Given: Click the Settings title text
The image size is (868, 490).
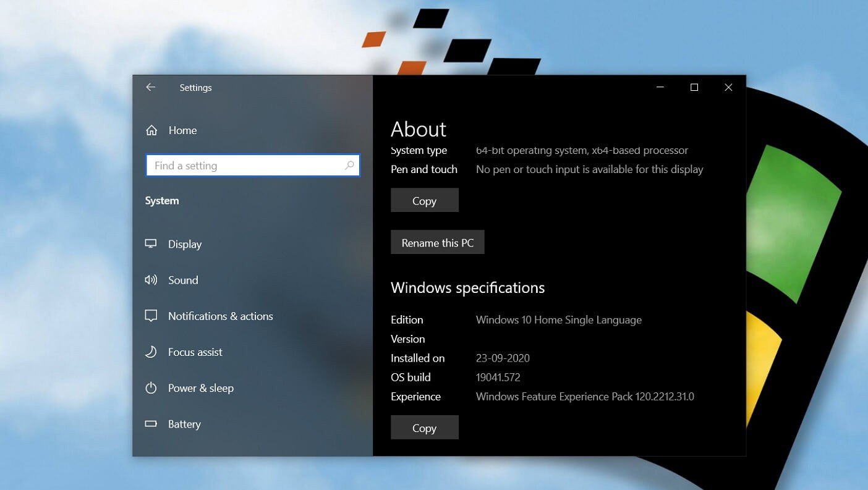Looking at the screenshot, I should (195, 88).
